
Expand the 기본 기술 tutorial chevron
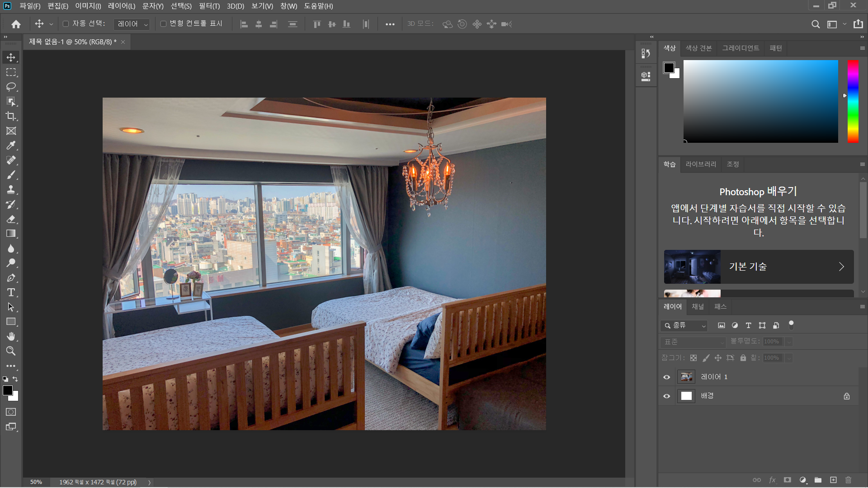841,267
